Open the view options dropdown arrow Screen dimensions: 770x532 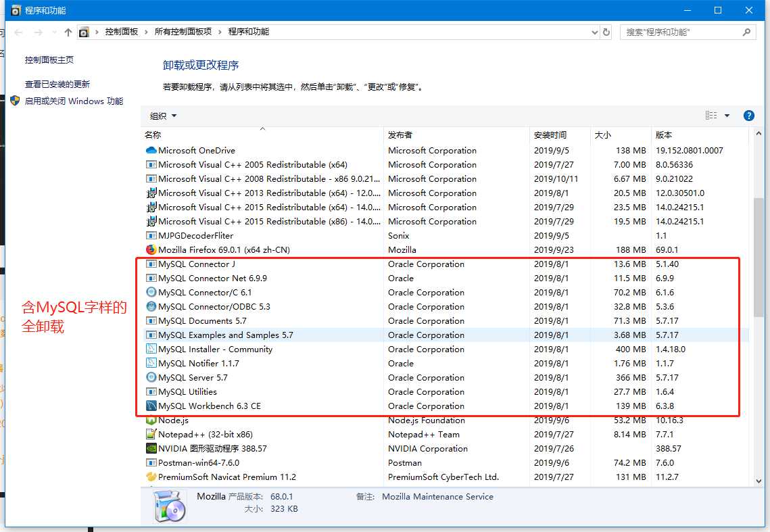727,116
